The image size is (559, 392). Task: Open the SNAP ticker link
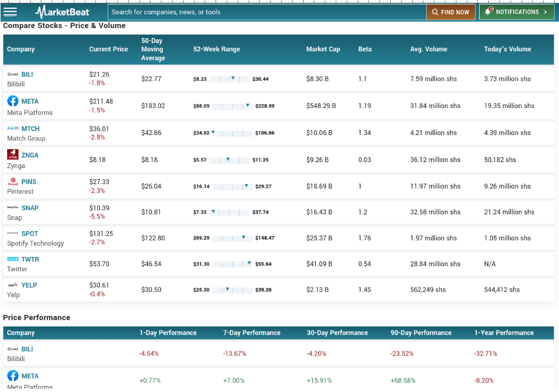point(30,208)
